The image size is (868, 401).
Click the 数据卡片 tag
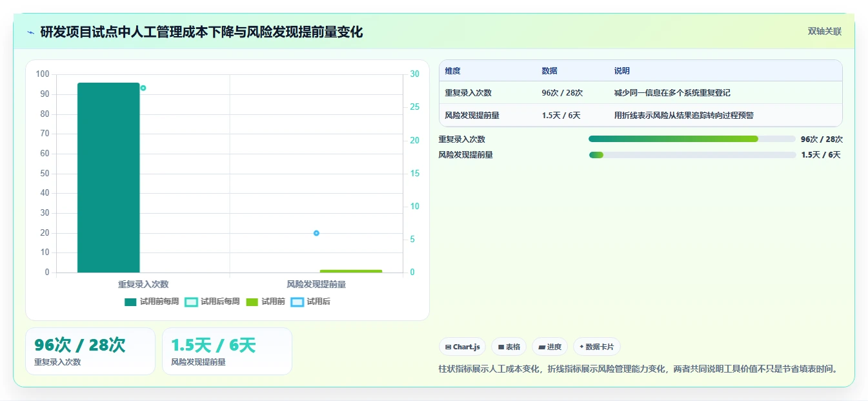pyautogui.click(x=597, y=347)
